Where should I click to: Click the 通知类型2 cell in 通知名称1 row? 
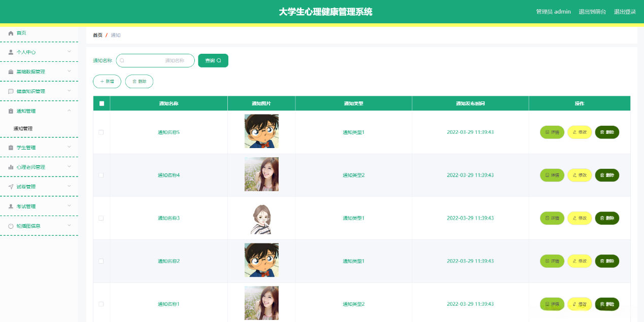pyautogui.click(x=354, y=304)
